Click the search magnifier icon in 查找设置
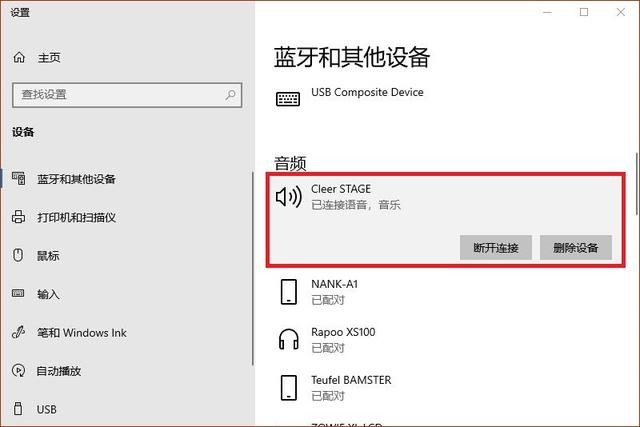The width and height of the screenshot is (640, 427). (230, 95)
